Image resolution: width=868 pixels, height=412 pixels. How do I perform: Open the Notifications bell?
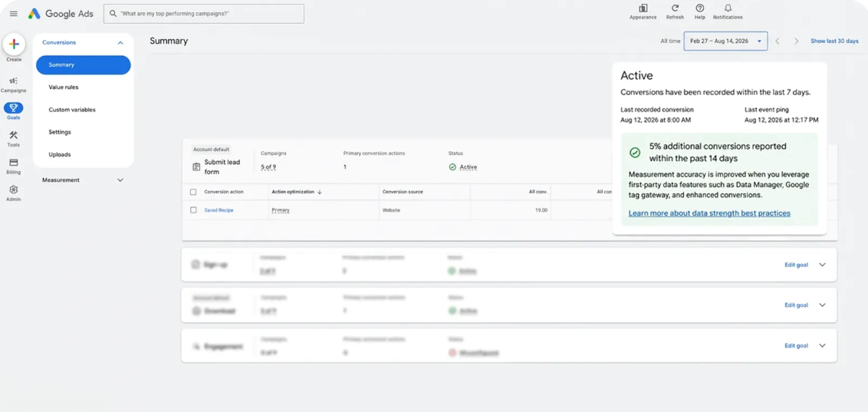728,8
